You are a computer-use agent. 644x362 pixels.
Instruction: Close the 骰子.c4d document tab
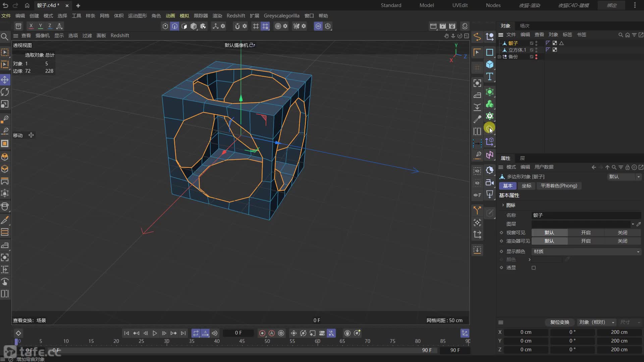click(67, 5)
